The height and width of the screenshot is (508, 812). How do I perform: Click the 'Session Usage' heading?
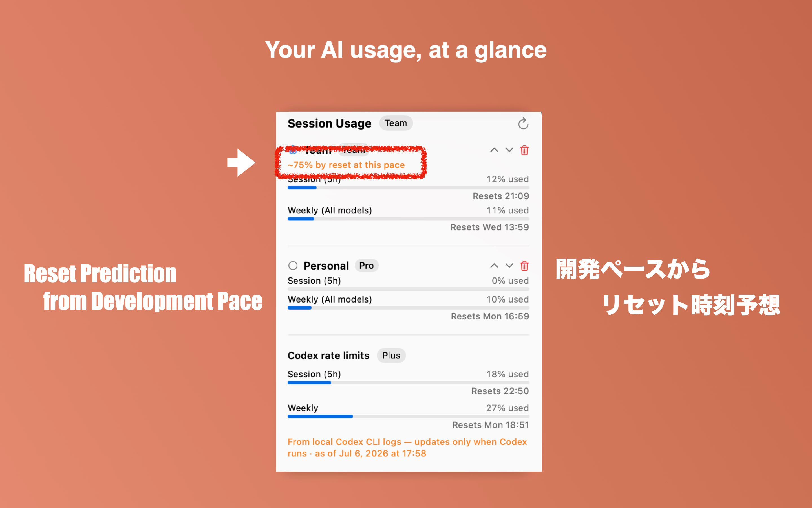point(330,124)
